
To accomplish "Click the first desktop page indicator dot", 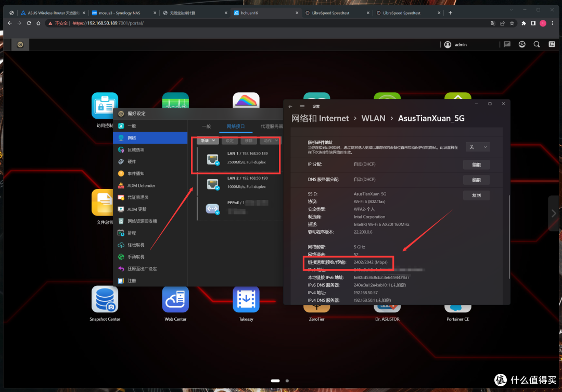I will click(275, 381).
